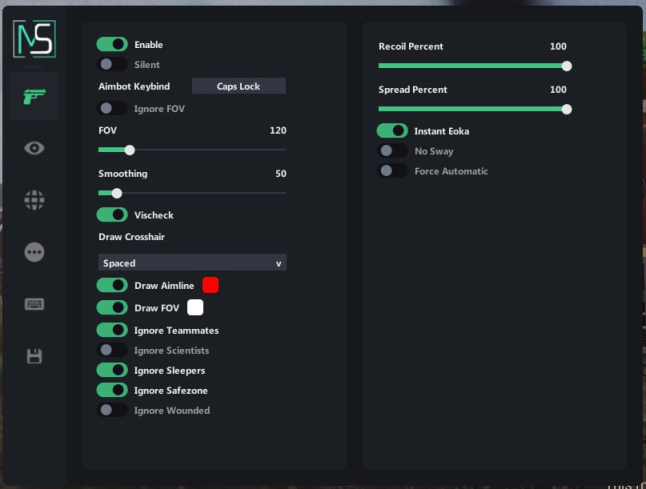Toggle the Ignore Scientists switch
Screen dimensions: 646x489
coord(112,351)
